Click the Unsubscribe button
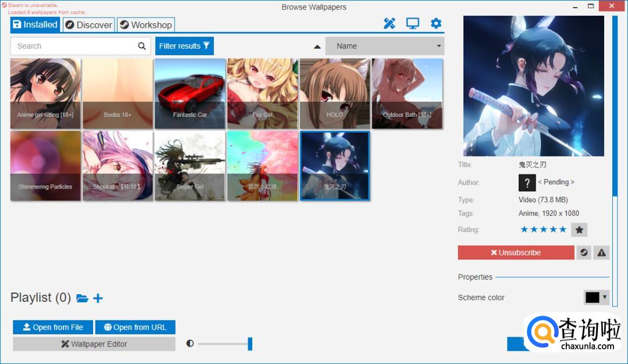Image resolution: width=628 pixels, height=364 pixels. coord(516,252)
